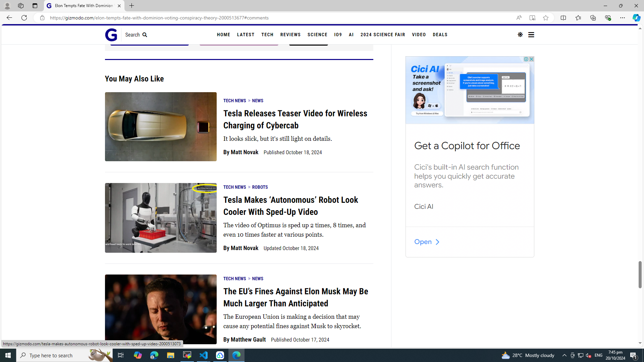The height and width of the screenshot is (362, 644).
Task: Open 2024 SCIENCE FAIR page
Action: (x=383, y=35)
